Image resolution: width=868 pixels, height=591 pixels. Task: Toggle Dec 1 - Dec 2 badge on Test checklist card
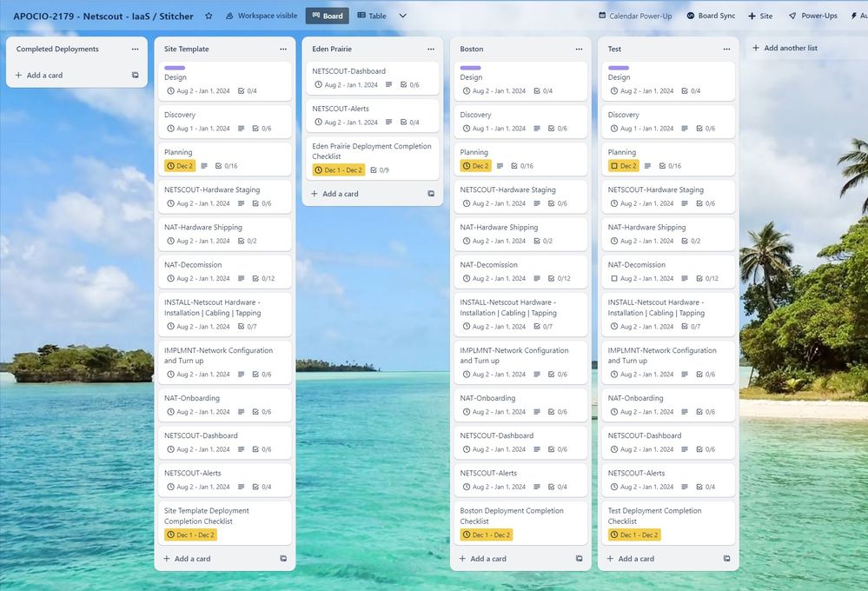tap(633, 535)
